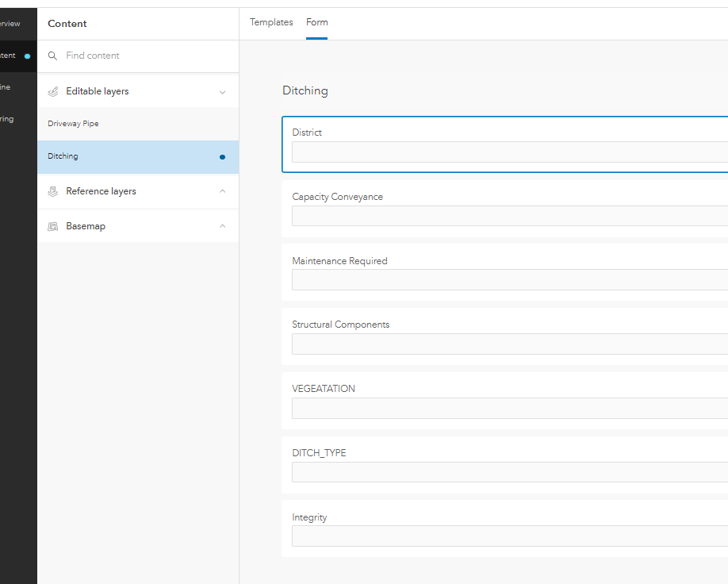Screen dimensions: 728x584
Task: Select the Ditching layer
Action: (x=63, y=156)
